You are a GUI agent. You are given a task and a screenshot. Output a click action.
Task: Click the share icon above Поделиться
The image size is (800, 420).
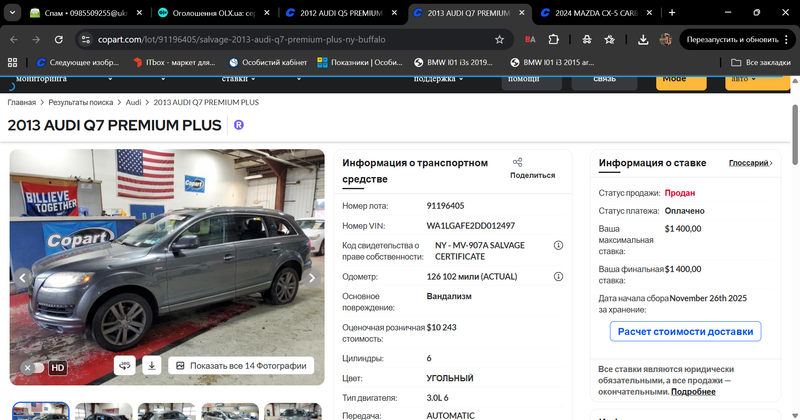tap(517, 162)
